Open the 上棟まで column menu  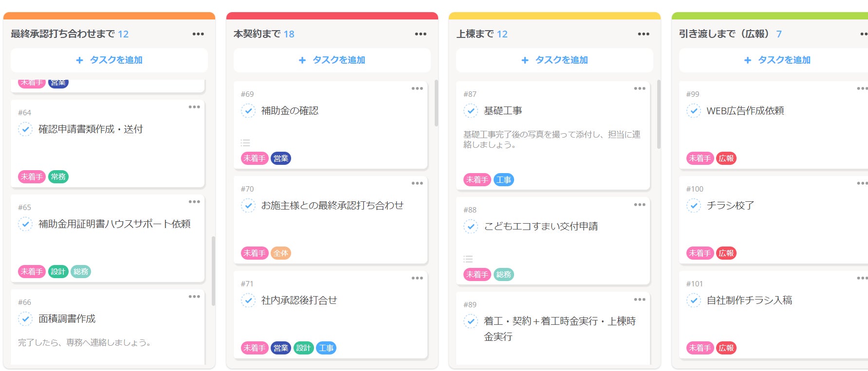644,34
